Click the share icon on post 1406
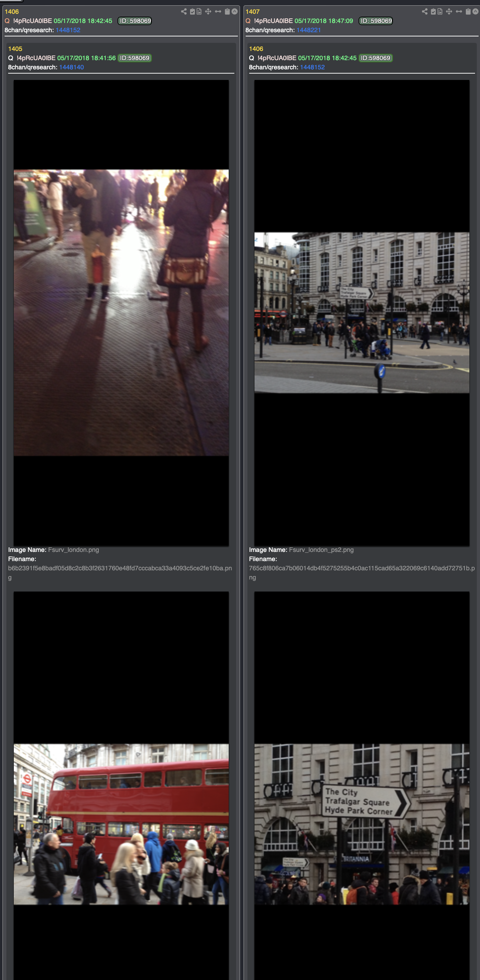Viewport: 480px width, 980px height. (184, 11)
